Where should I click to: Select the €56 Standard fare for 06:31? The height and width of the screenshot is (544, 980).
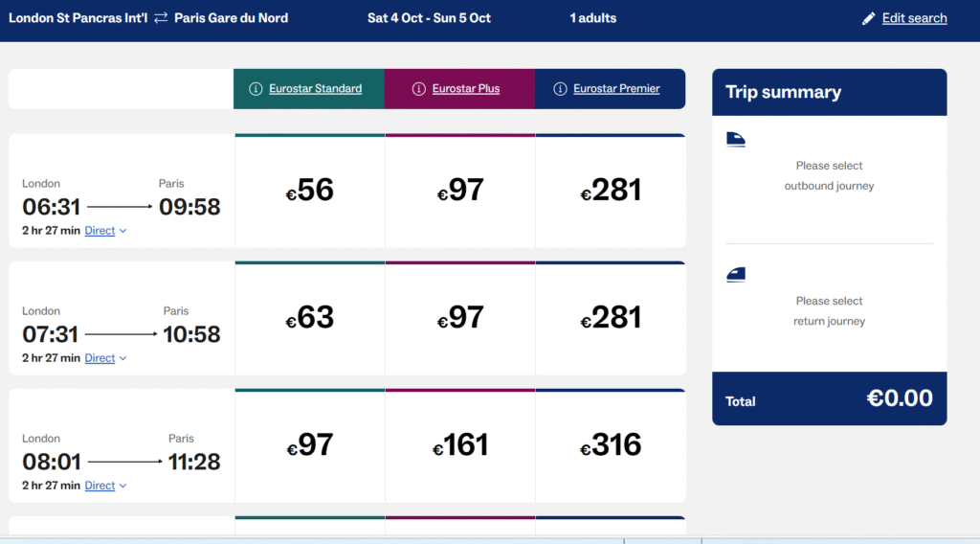click(x=310, y=191)
